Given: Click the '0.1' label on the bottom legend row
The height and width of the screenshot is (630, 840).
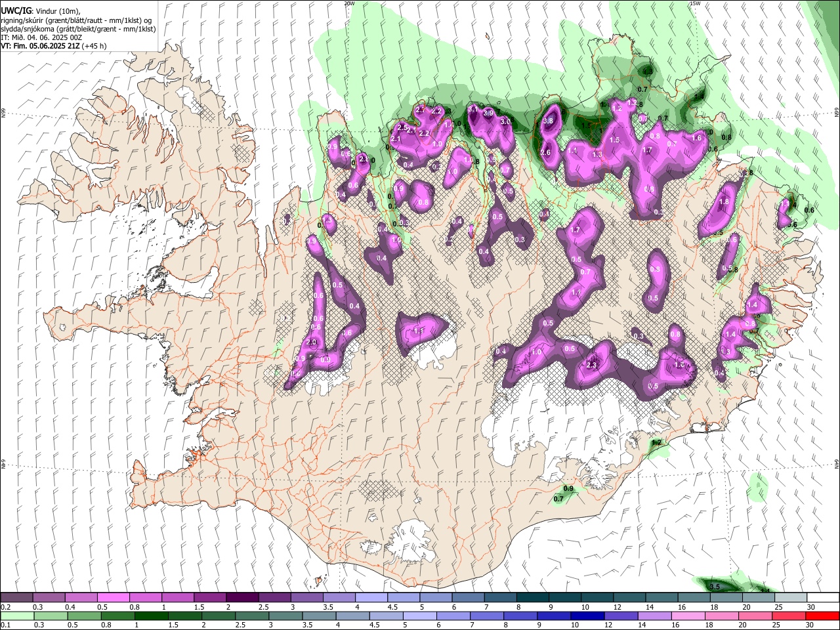Looking at the screenshot, I should [x=5, y=625].
